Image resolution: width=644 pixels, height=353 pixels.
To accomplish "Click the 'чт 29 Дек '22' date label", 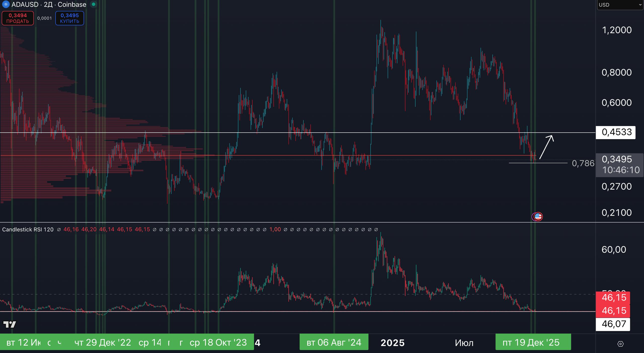I will (x=103, y=342).
